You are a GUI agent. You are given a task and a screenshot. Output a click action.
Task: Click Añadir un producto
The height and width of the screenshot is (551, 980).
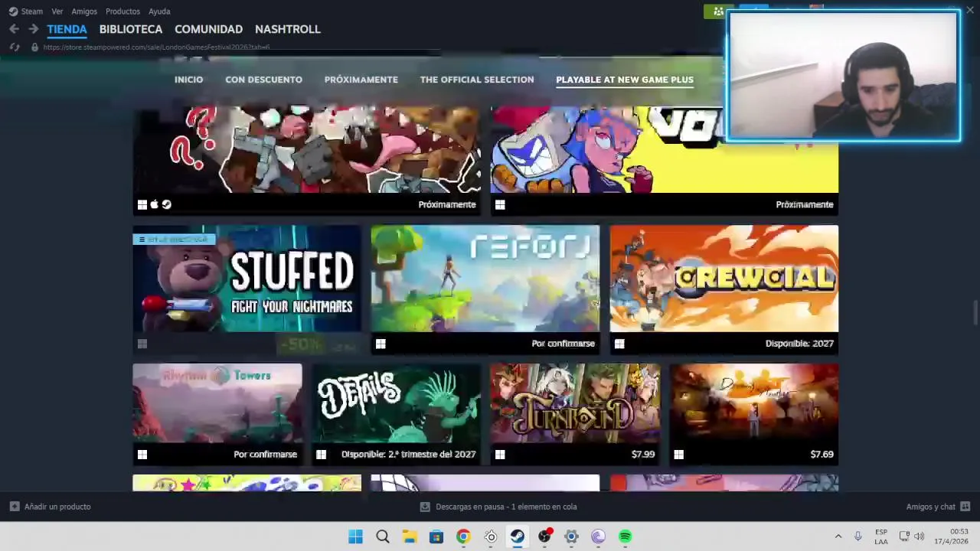57,507
